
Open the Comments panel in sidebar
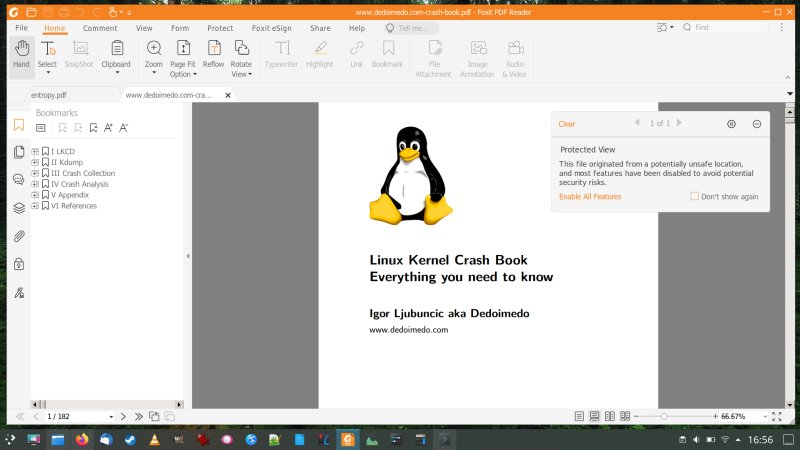pos(18,180)
